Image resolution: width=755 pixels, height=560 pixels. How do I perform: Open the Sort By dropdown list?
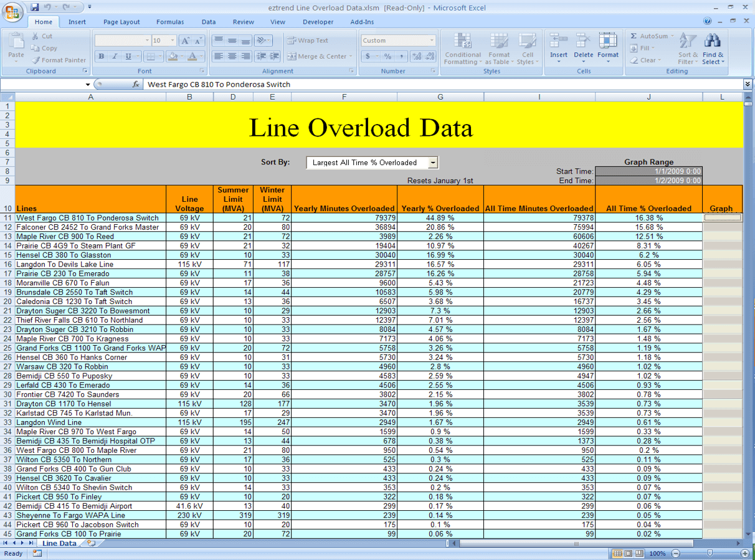pyautogui.click(x=434, y=163)
